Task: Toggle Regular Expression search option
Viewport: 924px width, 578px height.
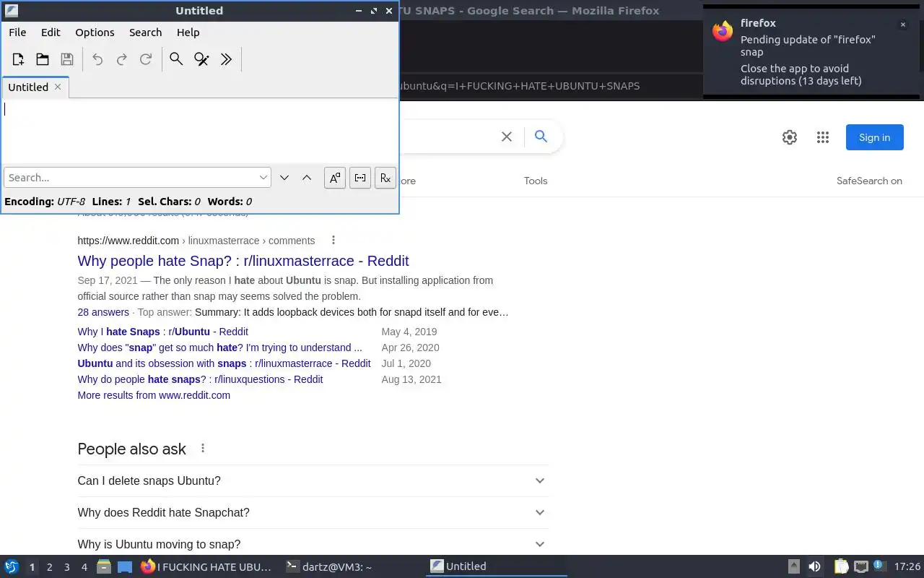Action: point(385,178)
